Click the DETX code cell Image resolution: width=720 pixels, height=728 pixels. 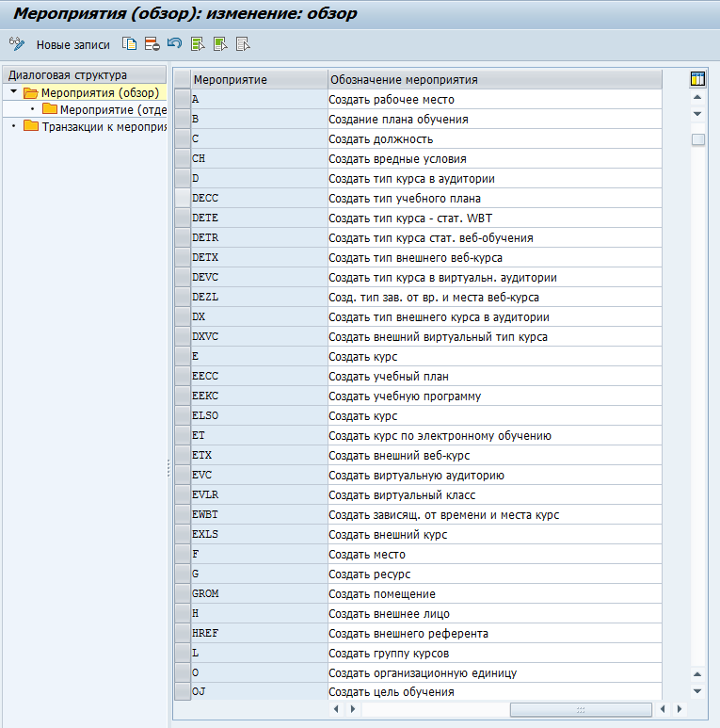click(260, 258)
